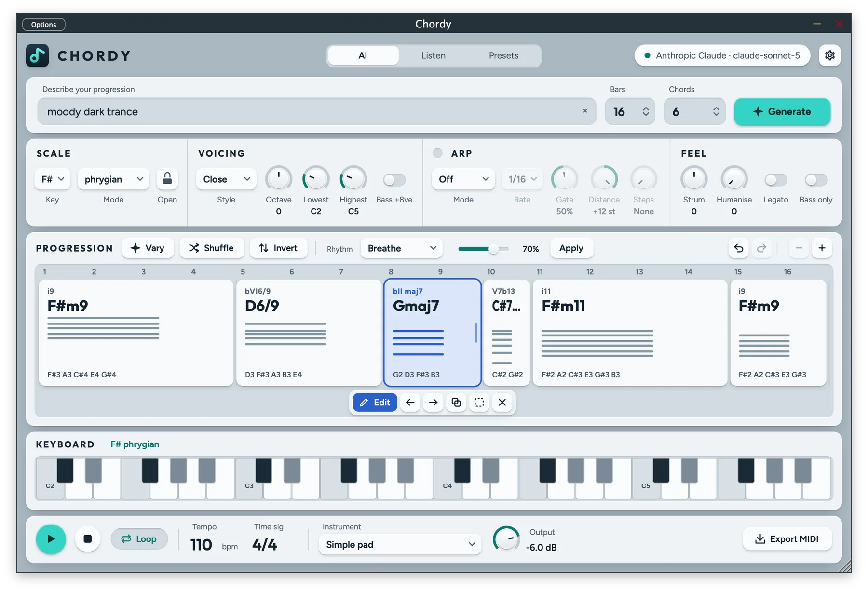This screenshot has height=592, width=868.
Task: Toggle the scale Open lock icon
Action: [x=167, y=179]
